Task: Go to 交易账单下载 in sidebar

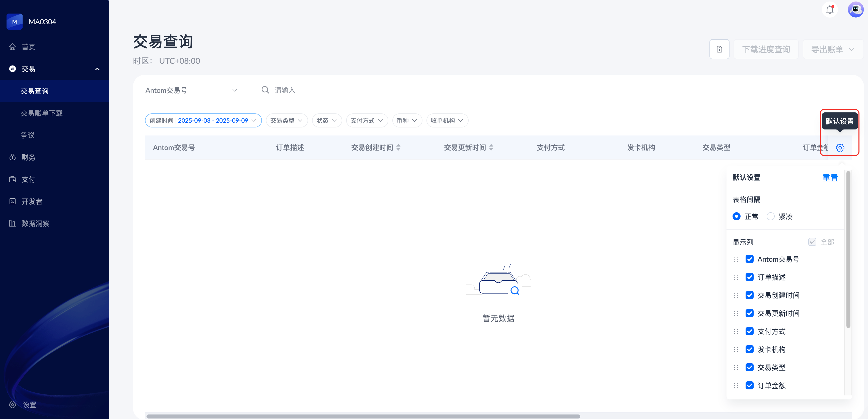Action: point(41,113)
